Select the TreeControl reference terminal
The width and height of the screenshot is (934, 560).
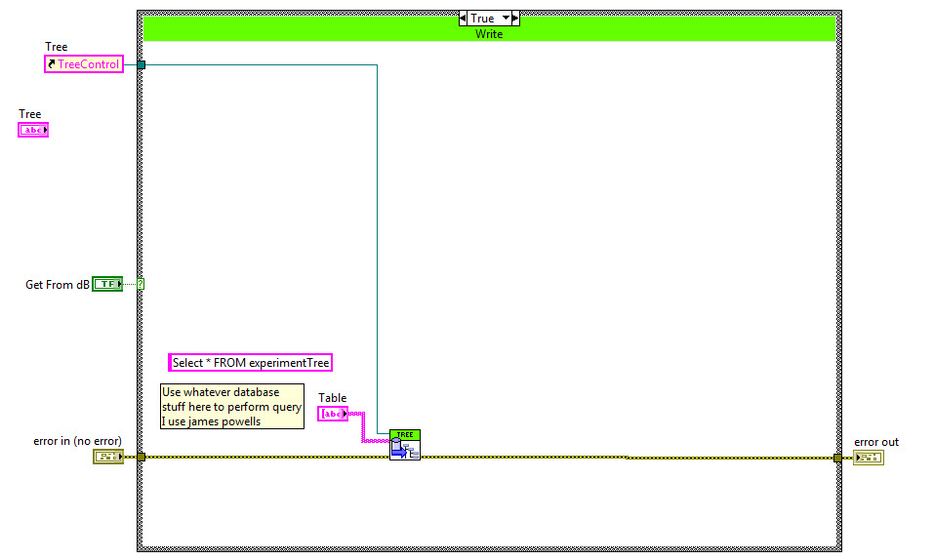(84, 64)
